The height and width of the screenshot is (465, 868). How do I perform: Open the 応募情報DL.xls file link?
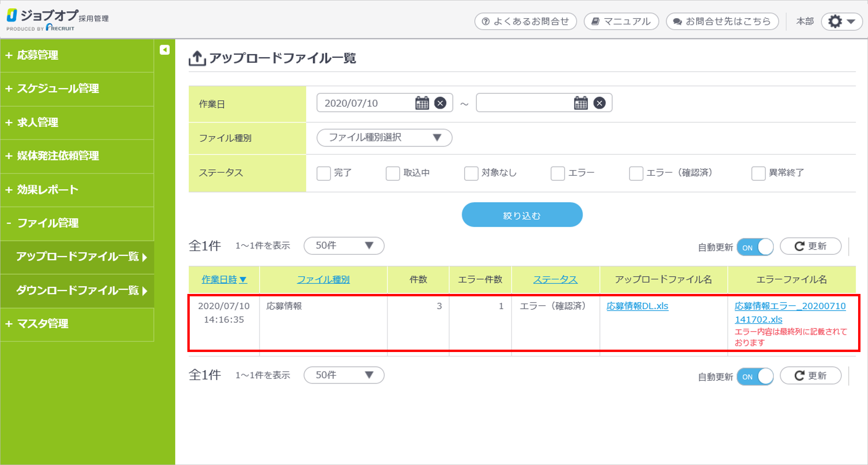pos(637,306)
